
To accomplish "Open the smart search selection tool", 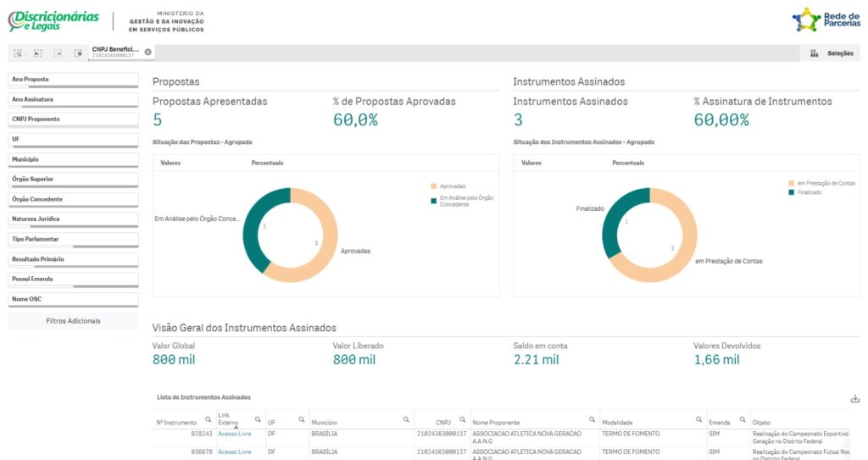I will coord(18,53).
